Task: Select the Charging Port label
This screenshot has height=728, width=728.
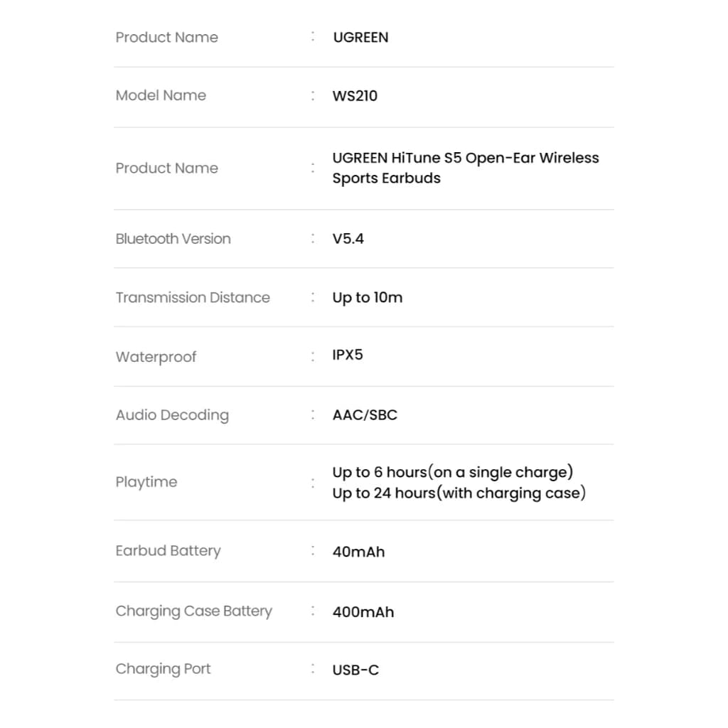Action: 163,669
